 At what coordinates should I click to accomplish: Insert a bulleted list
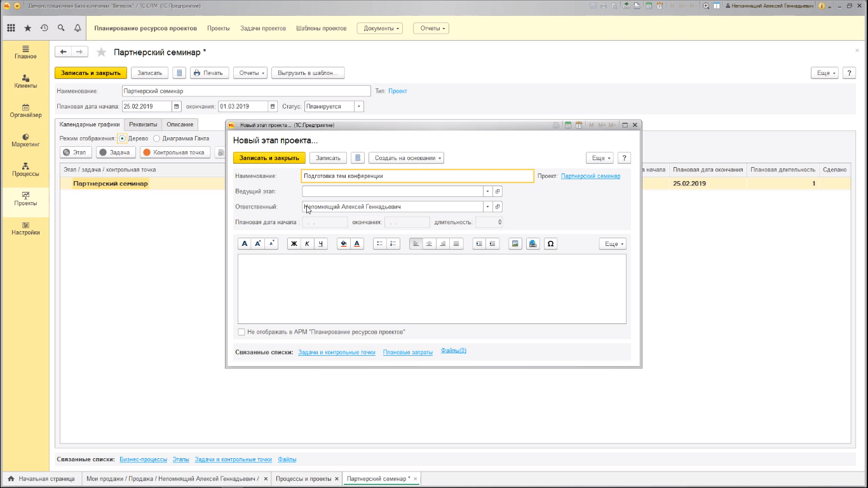click(x=379, y=243)
